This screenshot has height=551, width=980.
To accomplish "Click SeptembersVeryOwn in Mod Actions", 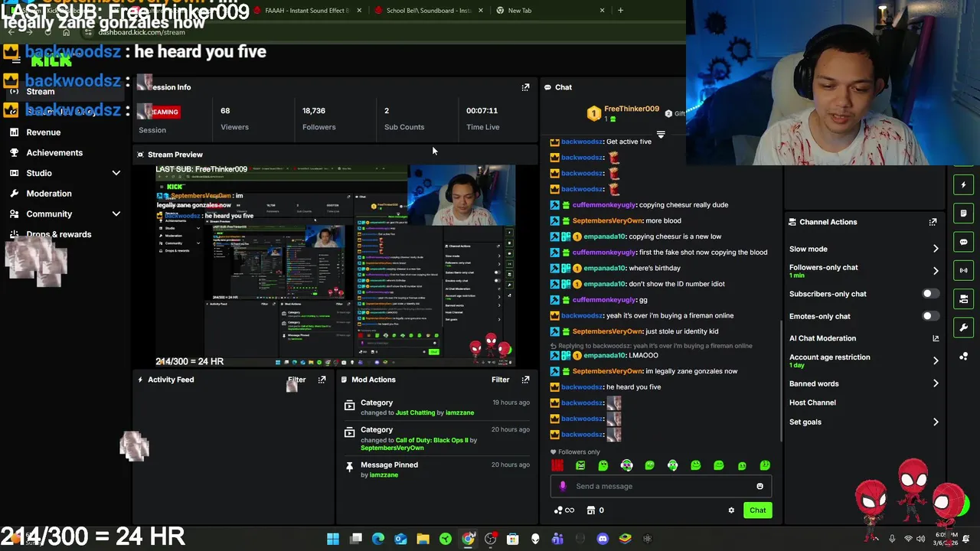I will coord(391,448).
